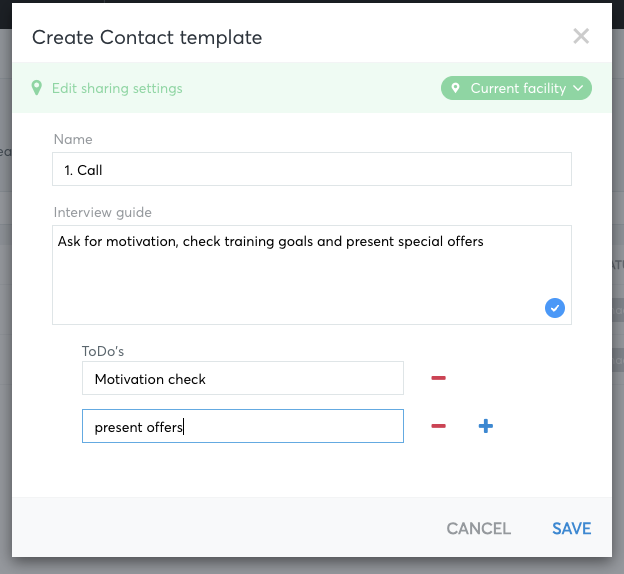Close the Create Contact template dialog
The image size is (624, 574).
(x=581, y=36)
